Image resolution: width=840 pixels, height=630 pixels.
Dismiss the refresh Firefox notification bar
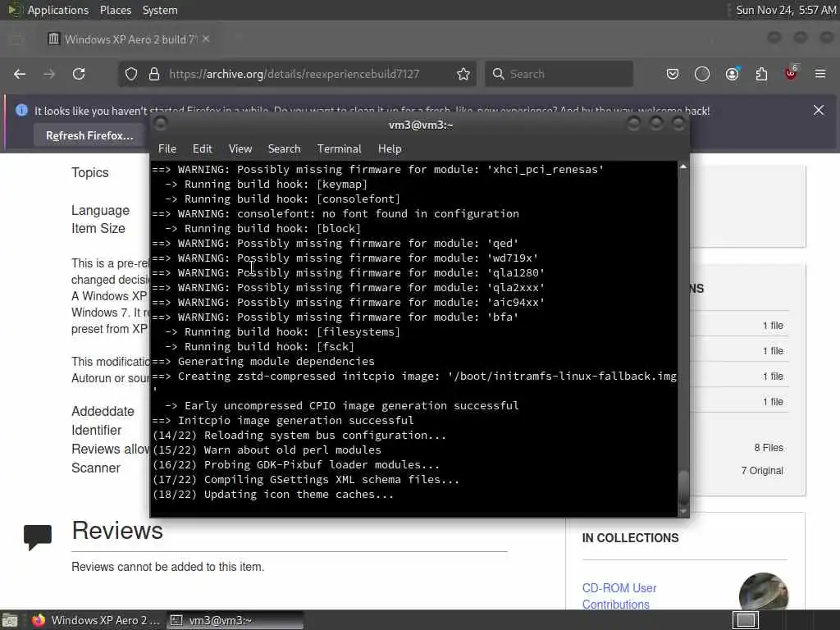tap(819, 111)
